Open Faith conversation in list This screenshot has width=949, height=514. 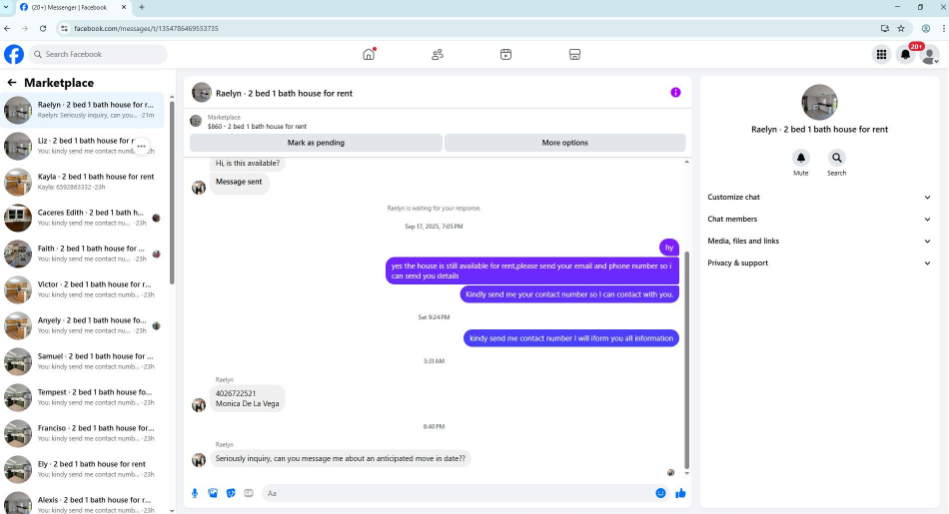pyautogui.click(x=82, y=254)
